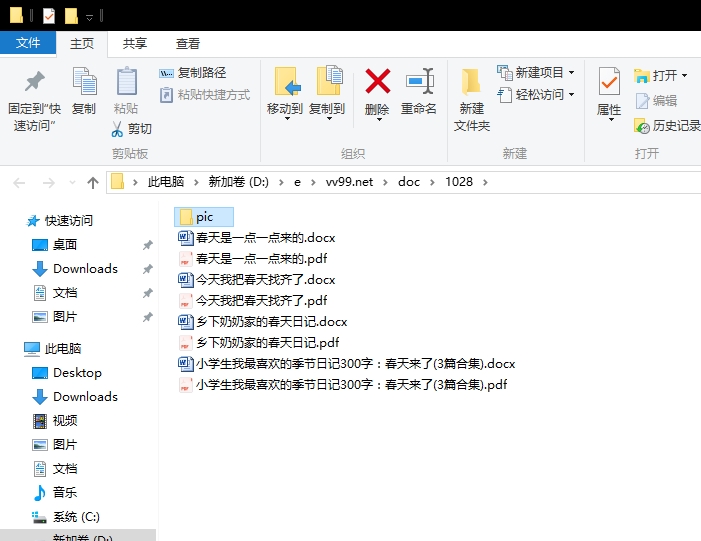This screenshot has height=541, width=701.
Task: Select pinned 桌面 under Quick access
Action: click(55, 245)
